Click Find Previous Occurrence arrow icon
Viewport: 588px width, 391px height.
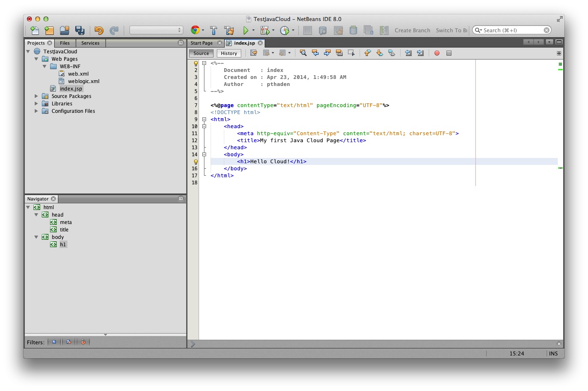point(315,53)
